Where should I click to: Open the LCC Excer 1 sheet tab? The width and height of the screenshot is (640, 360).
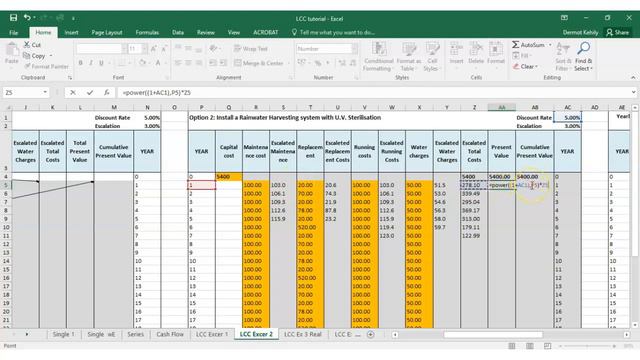tap(211, 334)
